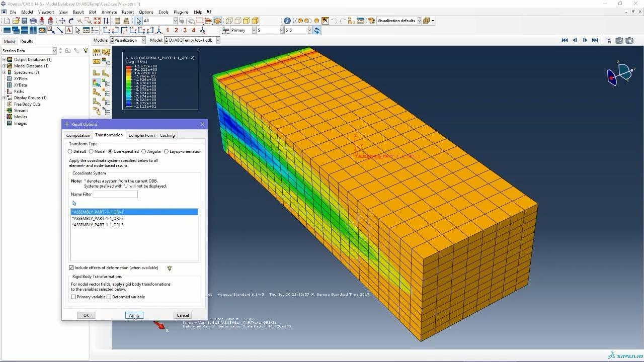Open the Plug-ins menu
The height and width of the screenshot is (362, 644).
pos(181,12)
